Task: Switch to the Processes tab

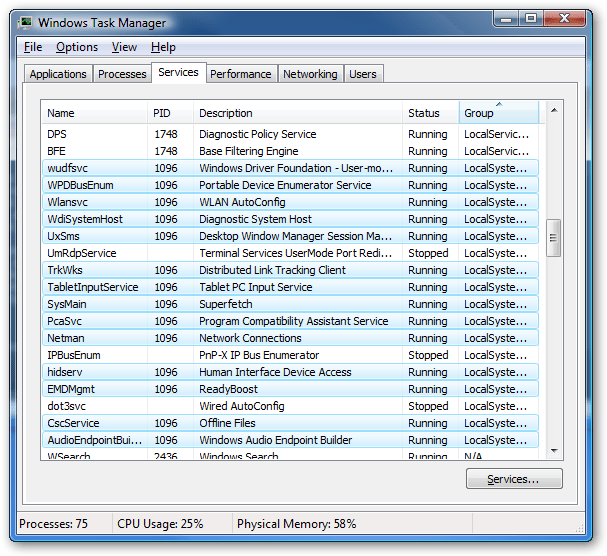Action: pos(122,74)
